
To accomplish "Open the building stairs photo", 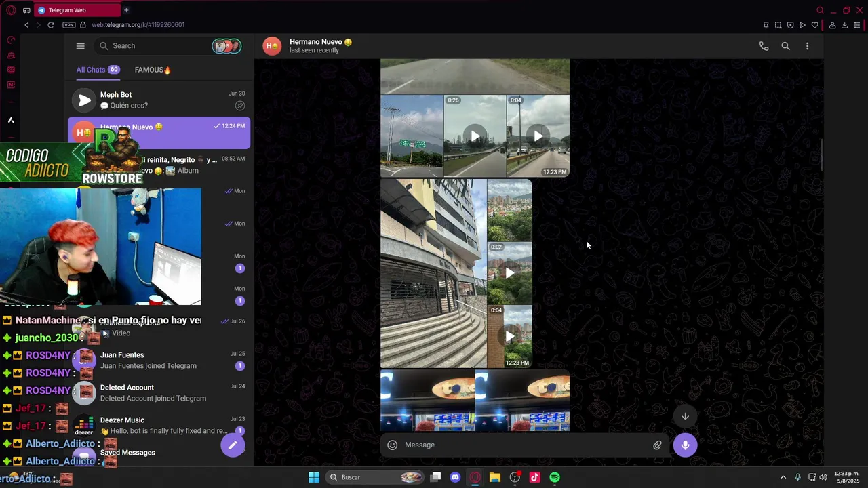I will [433, 274].
